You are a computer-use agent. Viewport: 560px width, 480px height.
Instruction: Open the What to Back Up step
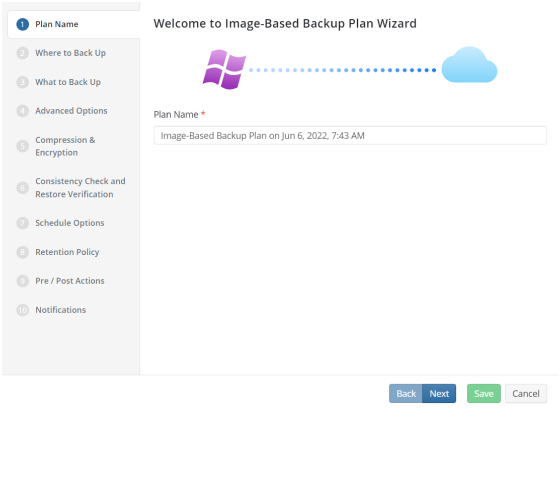point(68,82)
